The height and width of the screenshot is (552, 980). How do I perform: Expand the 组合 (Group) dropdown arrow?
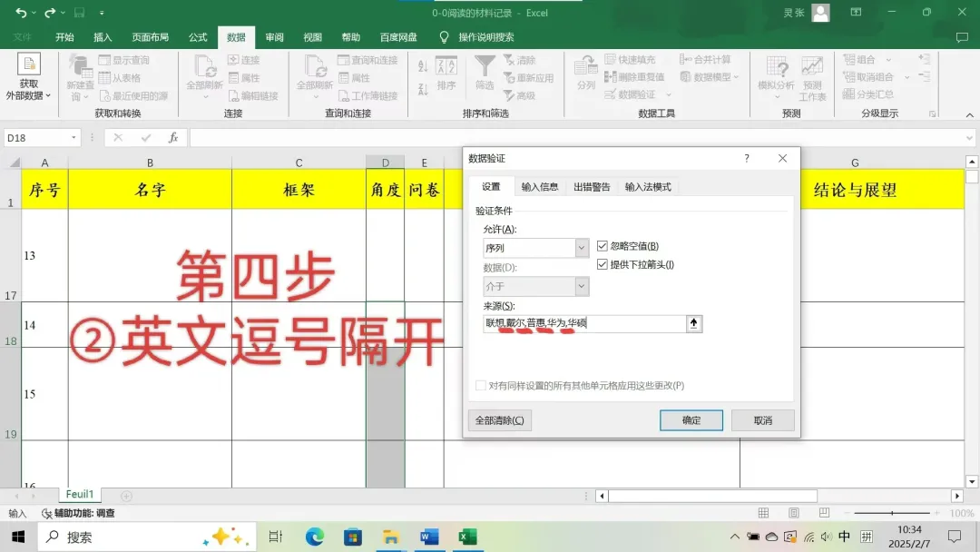click(888, 59)
